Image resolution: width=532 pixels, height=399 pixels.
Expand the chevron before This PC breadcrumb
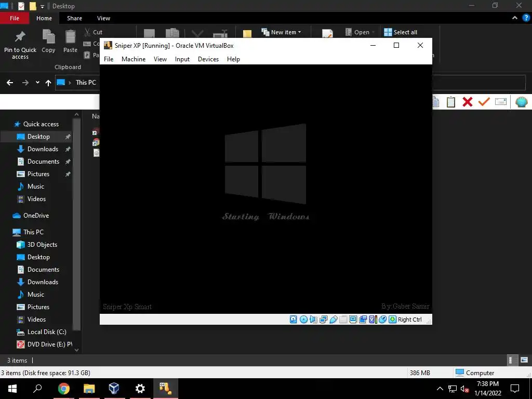pyautogui.click(x=70, y=83)
